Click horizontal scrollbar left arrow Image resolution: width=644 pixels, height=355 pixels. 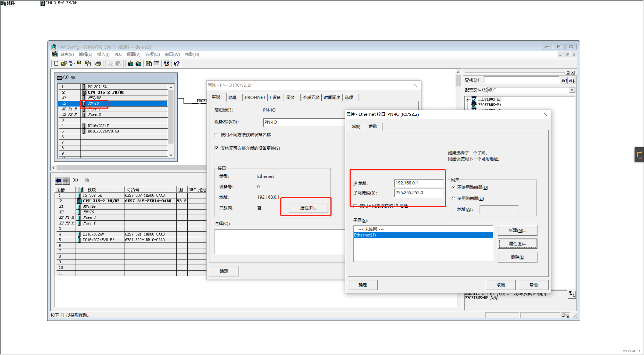54,168
